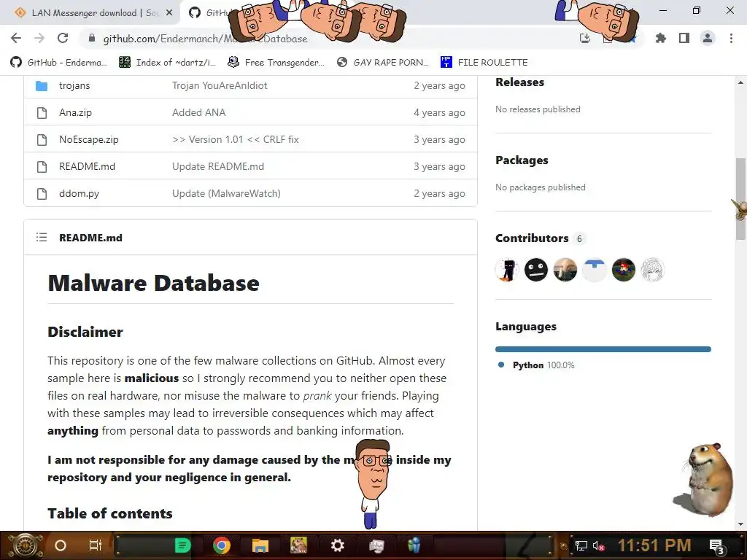Image resolution: width=747 pixels, height=560 pixels.
Task: Open the notification center icon
Action: point(716,546)
